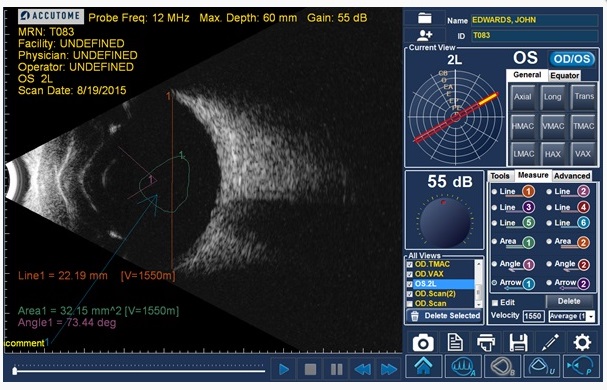The height and width of the screenshot is (390, 607).
Task: Toggle the OD.Scan(2) view checkbox
Action: pos(410,294)
